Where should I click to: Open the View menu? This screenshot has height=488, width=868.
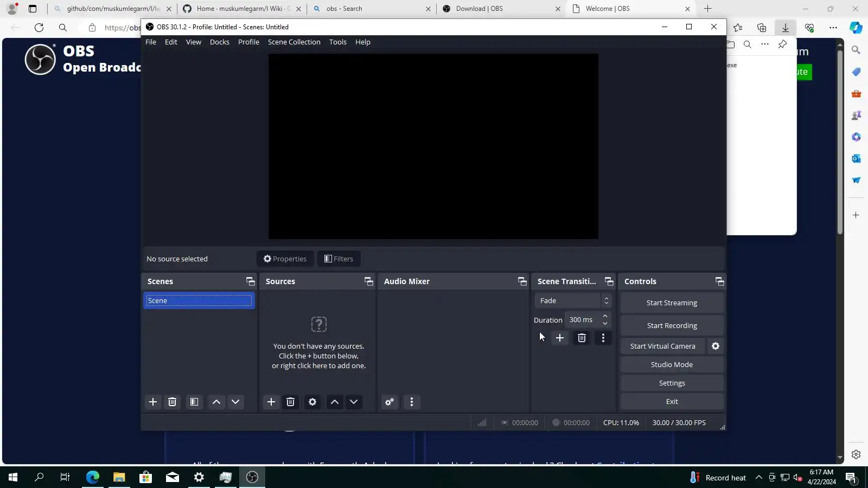point(194,42)
